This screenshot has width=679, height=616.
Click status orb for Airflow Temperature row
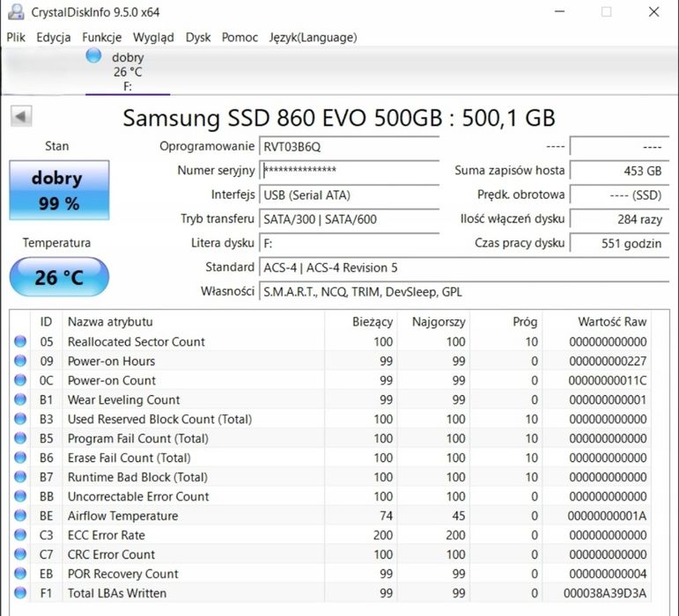20,516
